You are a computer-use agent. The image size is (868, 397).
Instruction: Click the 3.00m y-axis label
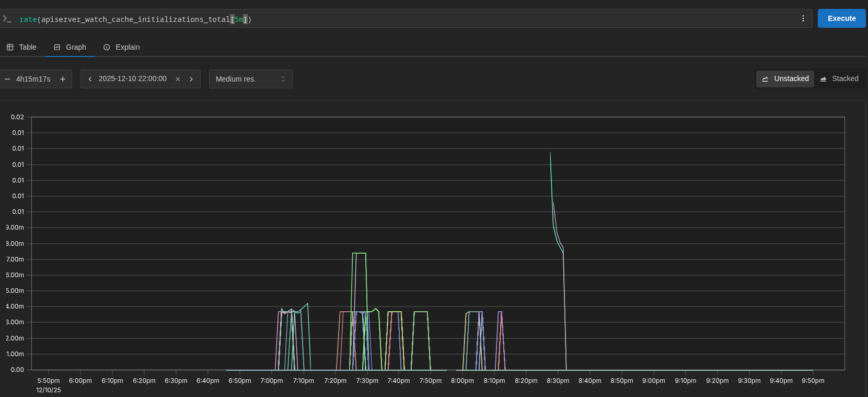click(15, 322)
